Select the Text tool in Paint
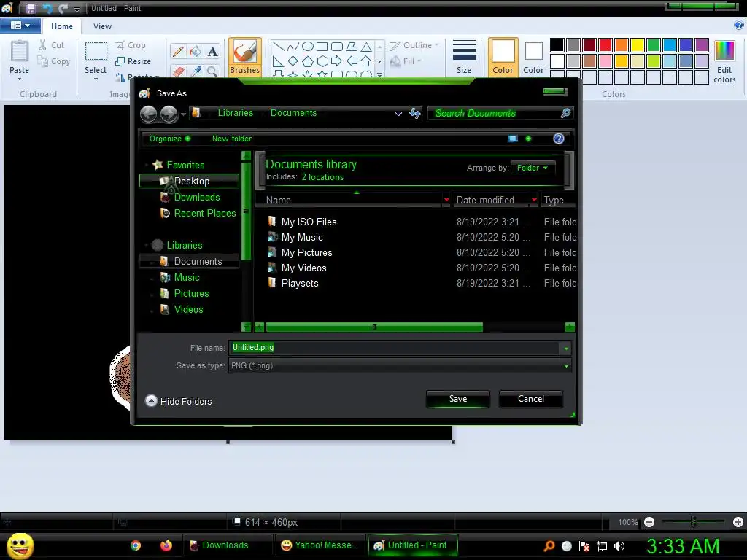 (x=212, y=52)
